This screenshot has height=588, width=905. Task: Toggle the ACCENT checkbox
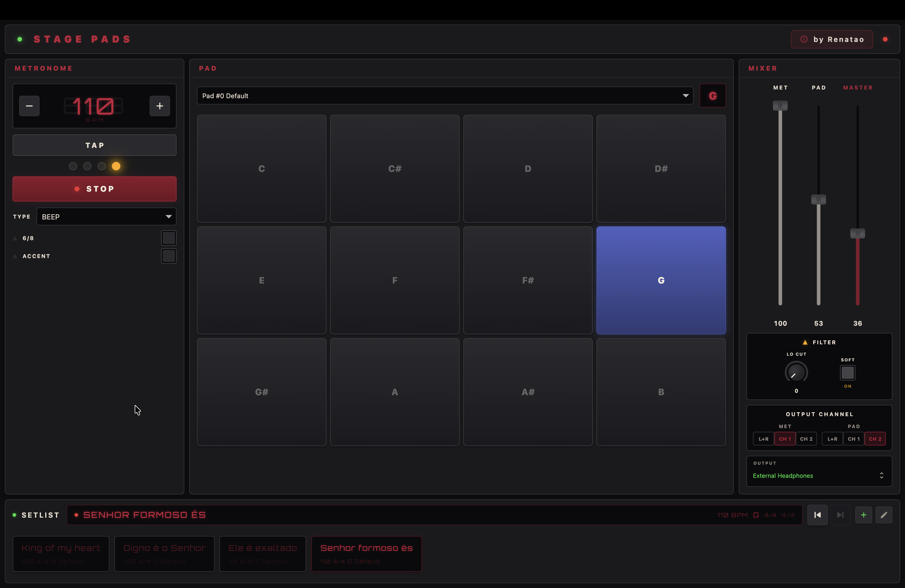168,256
